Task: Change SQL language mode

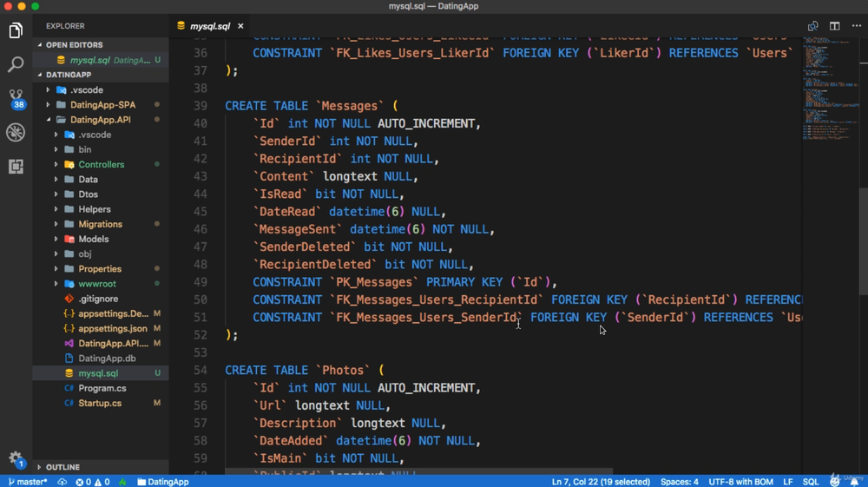Action: pyautogui.click(x=811, y=482)
